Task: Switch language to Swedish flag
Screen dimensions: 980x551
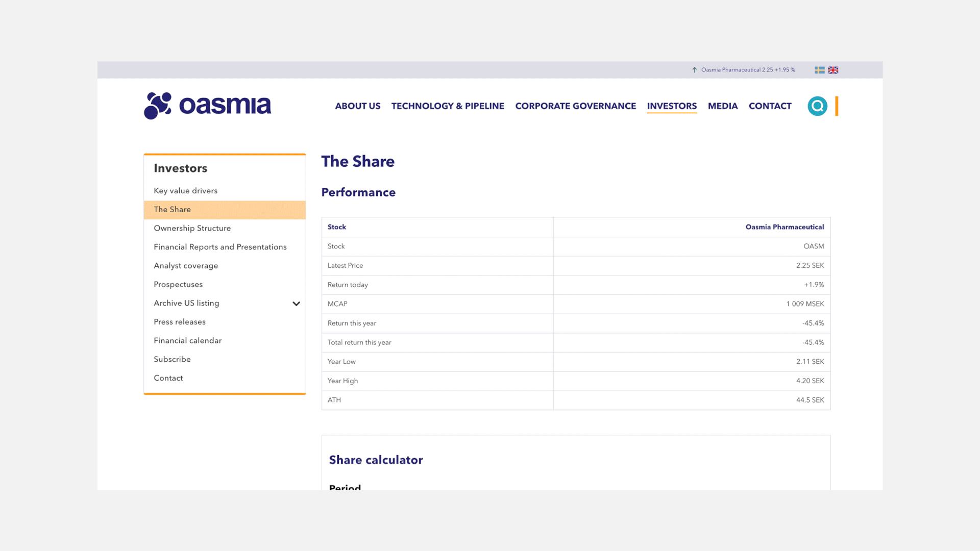Action: click(x=819, y=70)
